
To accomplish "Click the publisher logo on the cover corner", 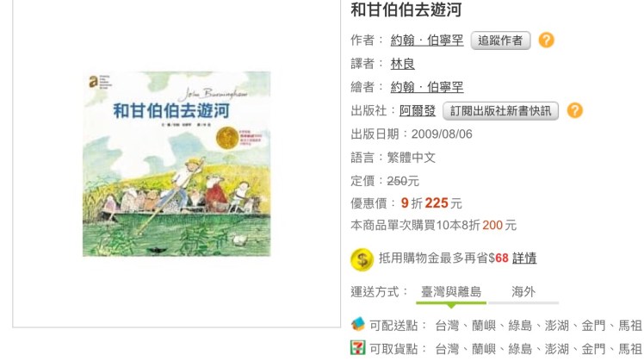I will pos(93,81).
